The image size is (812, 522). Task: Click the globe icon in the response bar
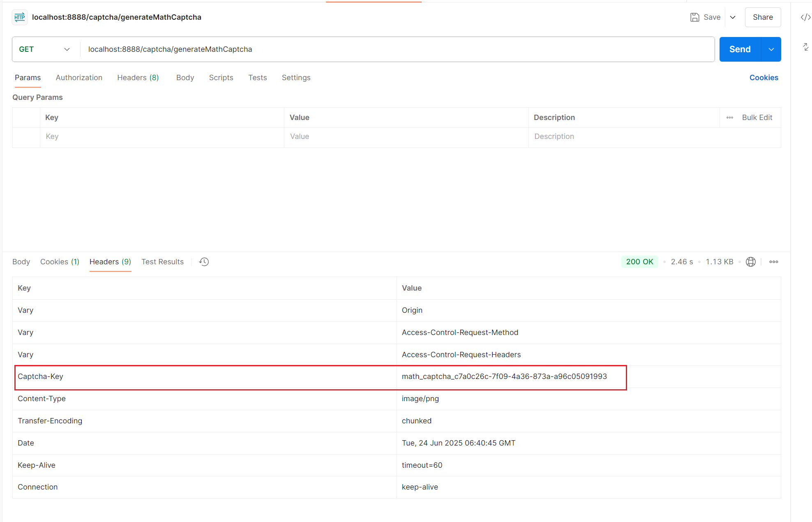751,261
